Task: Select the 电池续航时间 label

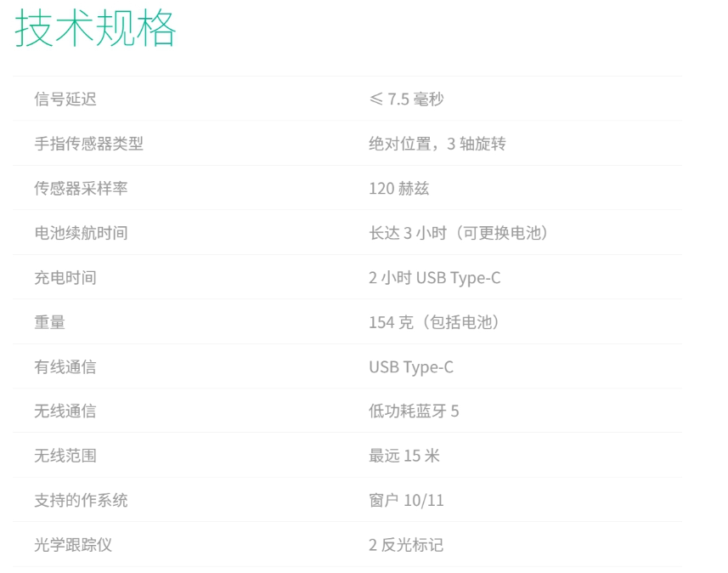Action: (x=81, y=233)
